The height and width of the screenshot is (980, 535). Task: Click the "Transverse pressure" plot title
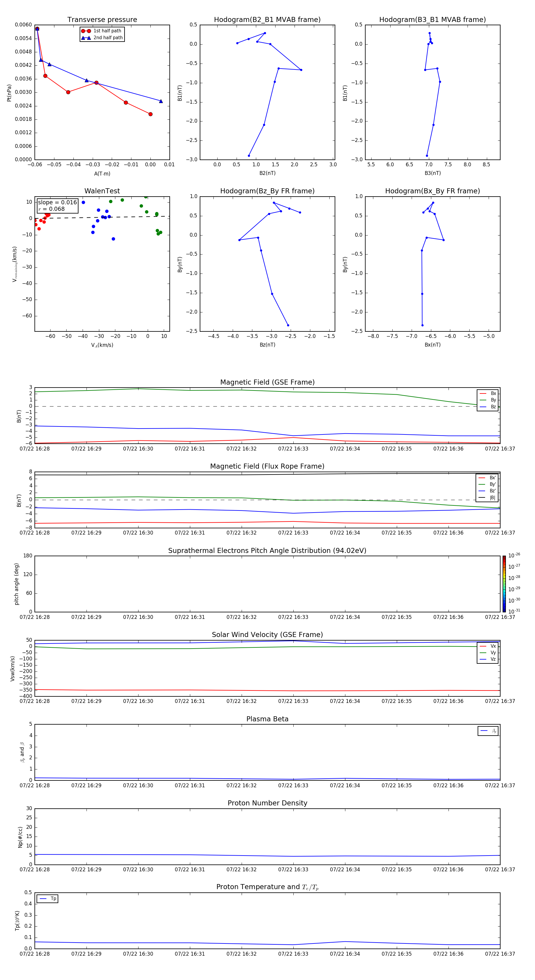tap(102, 20)
